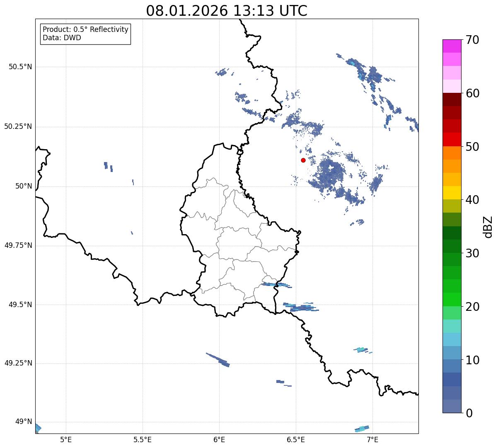Click the magenta top swatch of the colorbar
This screenshot has height=448, width=498.
click(x=452, y=46)
